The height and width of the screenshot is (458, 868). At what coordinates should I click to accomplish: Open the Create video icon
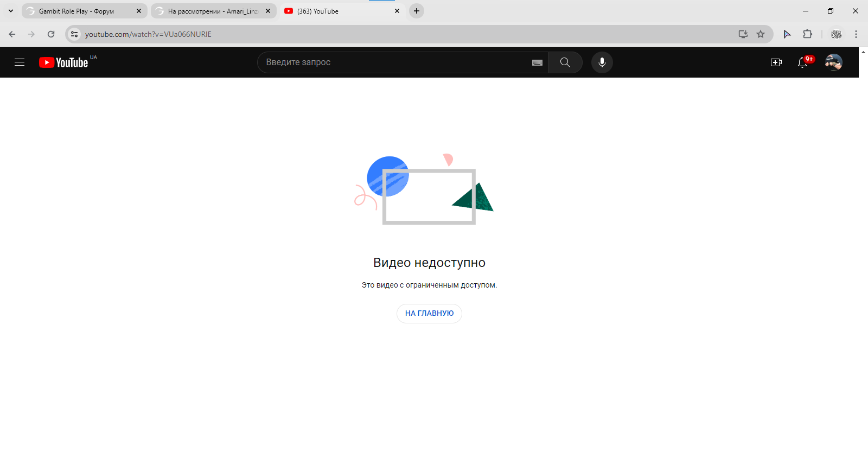click(776, 62)
